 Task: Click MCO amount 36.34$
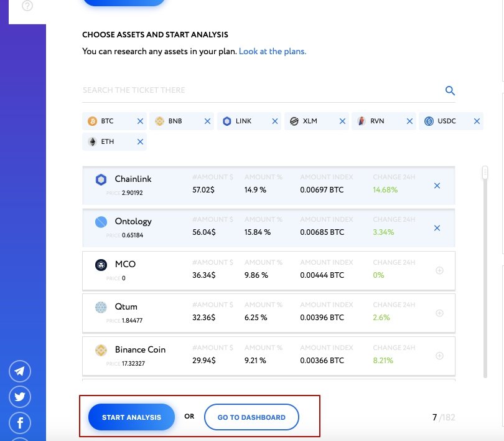(x=204, y=275)
